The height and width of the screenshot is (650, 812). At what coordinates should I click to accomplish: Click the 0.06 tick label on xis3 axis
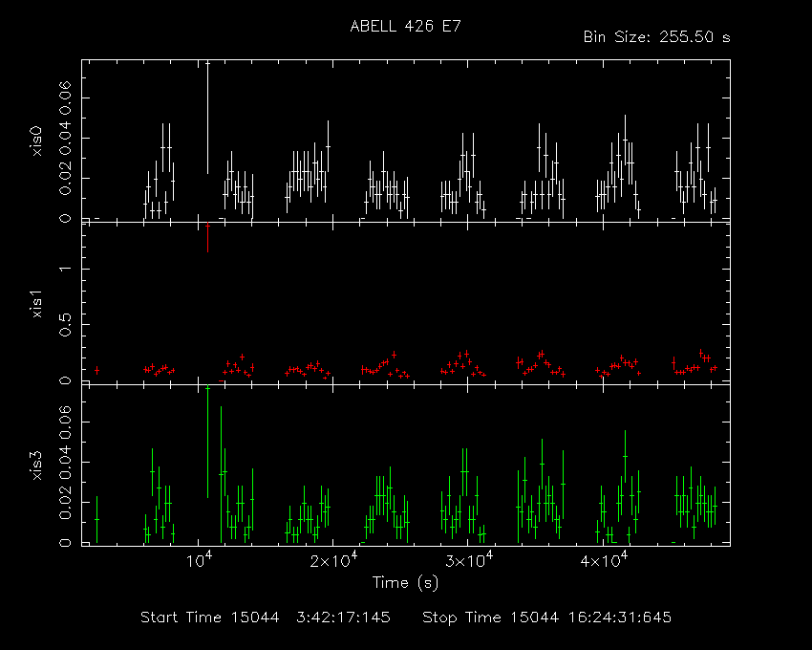pyautogui.click(x=65, y=422)
